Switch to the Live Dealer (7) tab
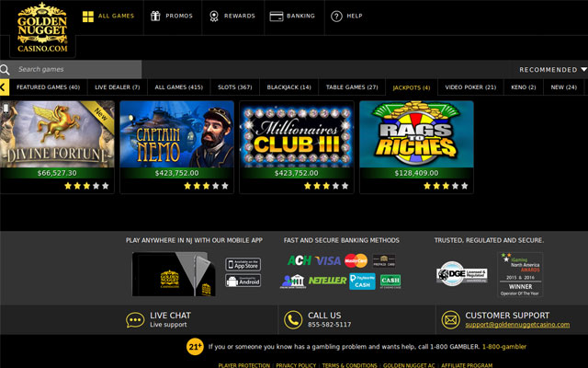The image size is (588, 368). click(x=118, y=87)
